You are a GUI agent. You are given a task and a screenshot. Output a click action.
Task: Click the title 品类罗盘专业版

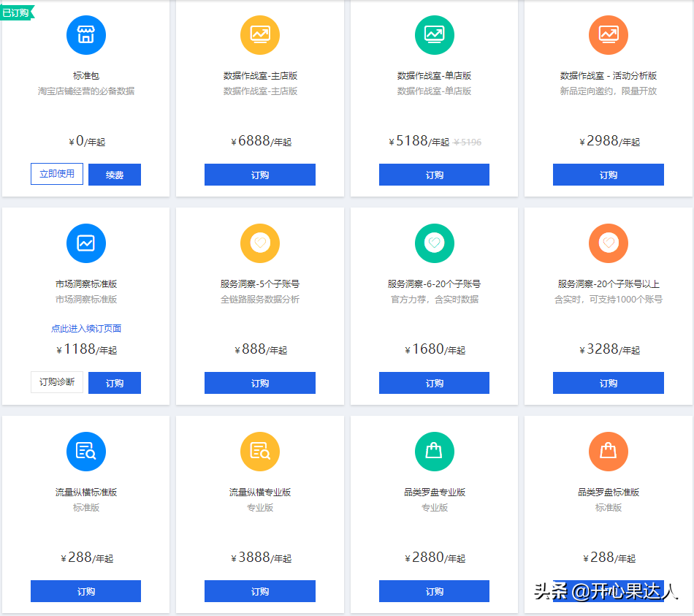434,492
